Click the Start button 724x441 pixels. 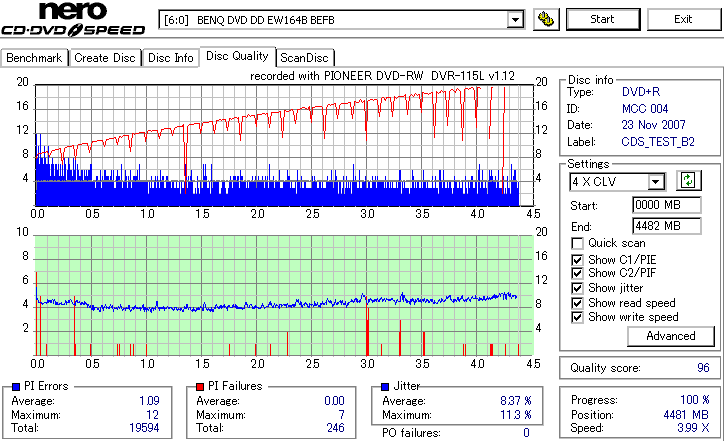tap(603, 19)
